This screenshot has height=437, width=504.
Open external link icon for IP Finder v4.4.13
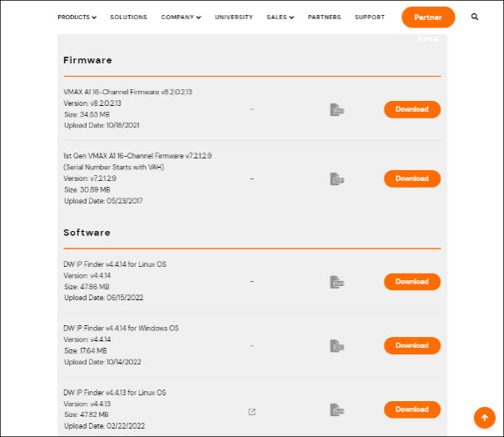click(x=252, y=412)
